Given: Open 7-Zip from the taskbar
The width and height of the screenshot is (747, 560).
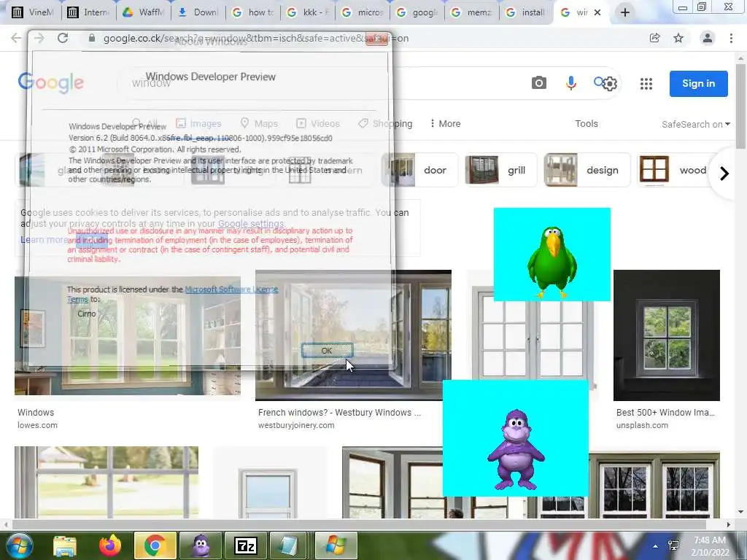Looking at the screenshot, I should click(246, 545).
